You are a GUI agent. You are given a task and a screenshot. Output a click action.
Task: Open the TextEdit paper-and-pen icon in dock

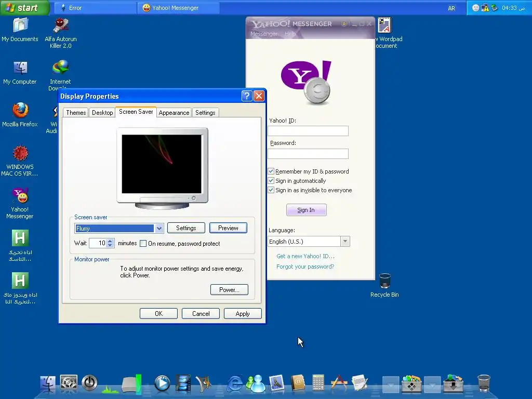(x=360, y=383)
